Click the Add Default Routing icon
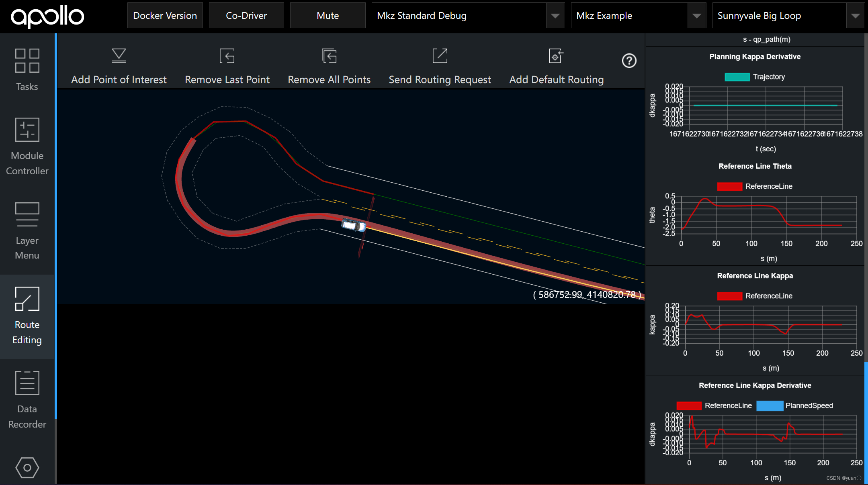868x485 pixels. (556, 56)
